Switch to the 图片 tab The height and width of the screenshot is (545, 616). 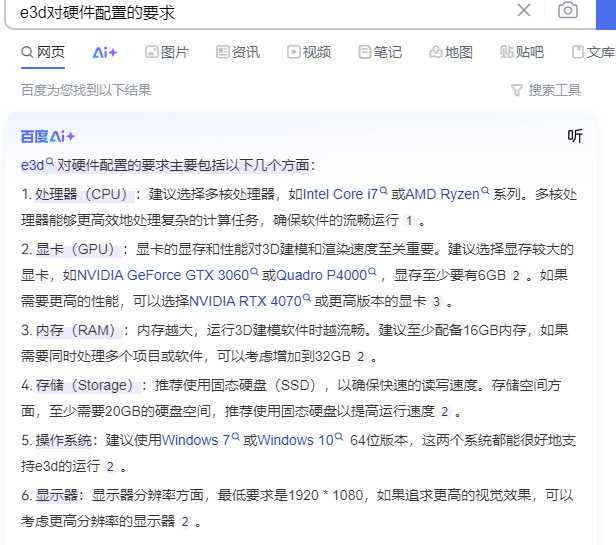pos(166,52)
